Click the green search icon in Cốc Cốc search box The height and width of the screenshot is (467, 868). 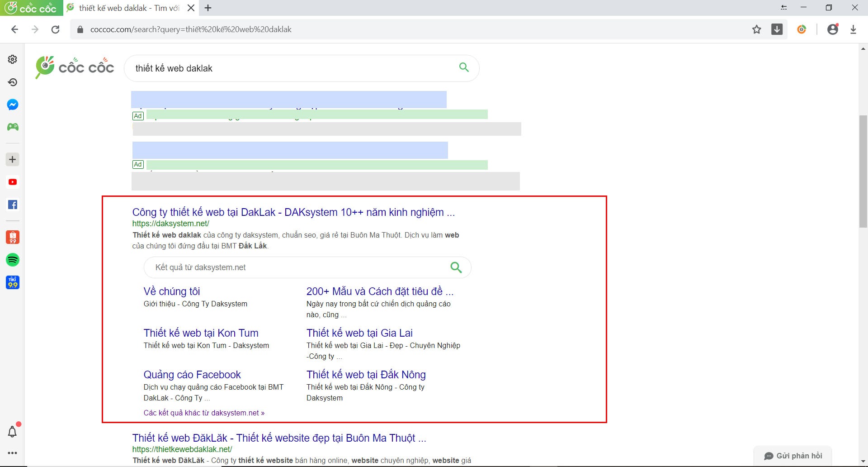(464, 67)
